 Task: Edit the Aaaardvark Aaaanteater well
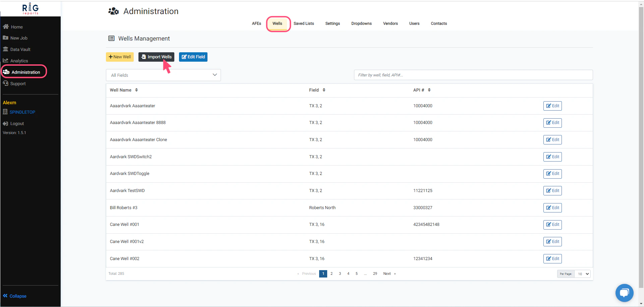point(552,106)
